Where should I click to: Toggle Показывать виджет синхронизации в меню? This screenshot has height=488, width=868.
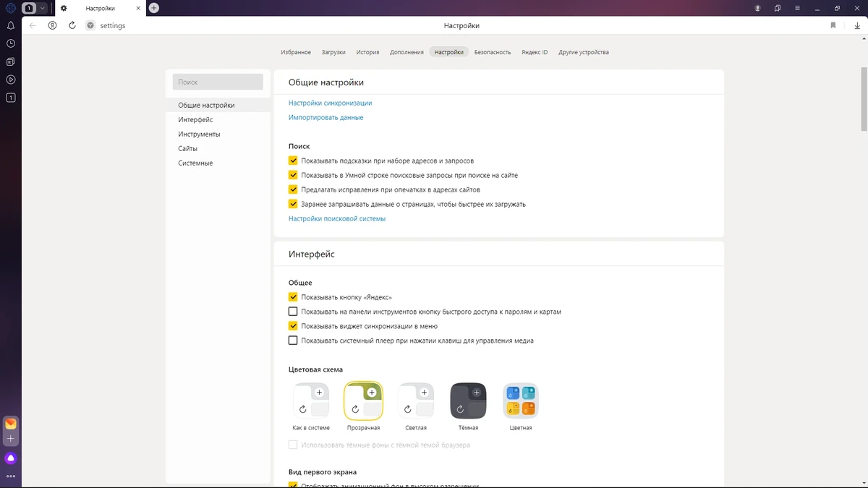click(x=293, y=326)
